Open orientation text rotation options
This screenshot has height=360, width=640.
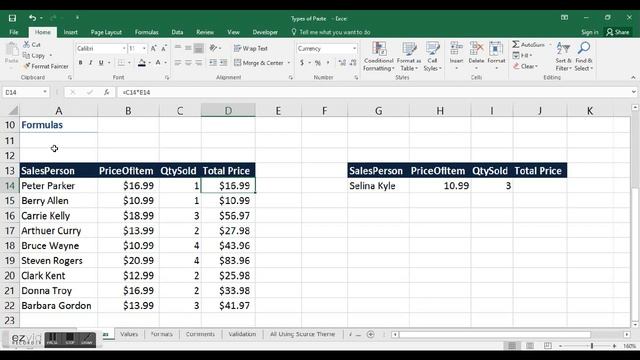pyautogui.click(x=215, y=49)
